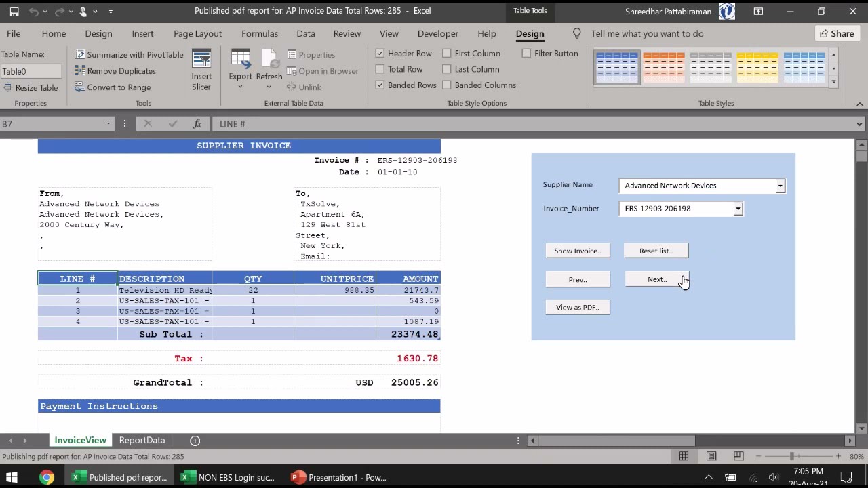Click Remove Duplicates tool
This screenshot has width=868, height=488.
(x=115, y=71)
